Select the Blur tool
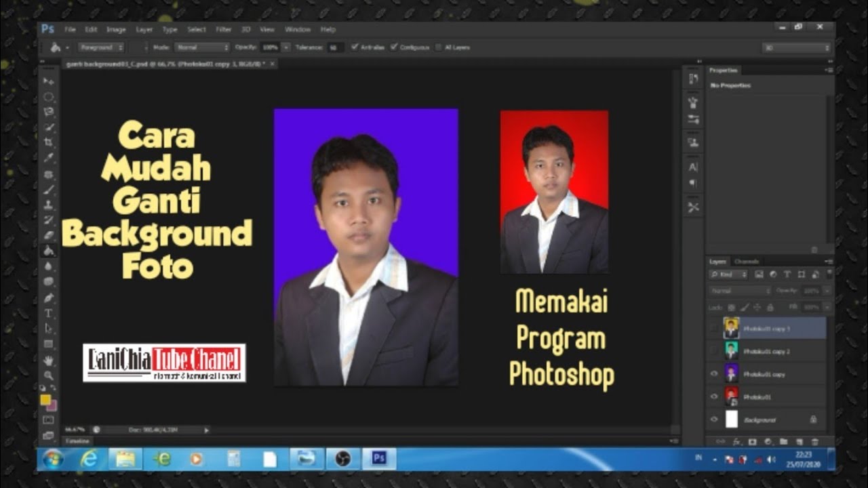This screenshot has height=488, width=868. pyautogui.click(x=49, y=266)
